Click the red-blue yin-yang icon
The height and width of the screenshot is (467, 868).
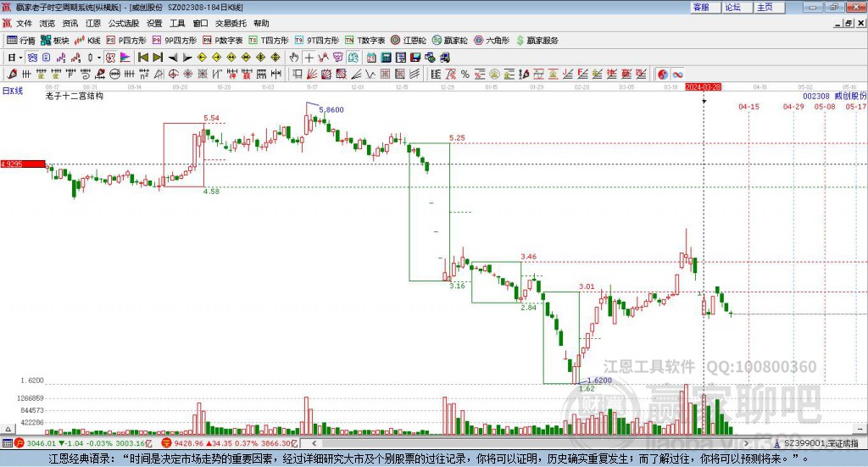coord(663,74)
